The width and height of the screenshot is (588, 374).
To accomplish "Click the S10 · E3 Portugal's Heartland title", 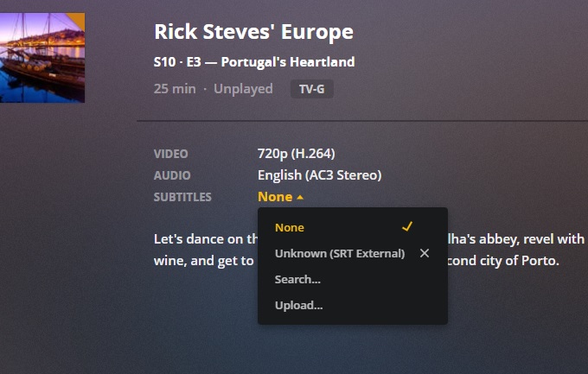I will point(254,62).
